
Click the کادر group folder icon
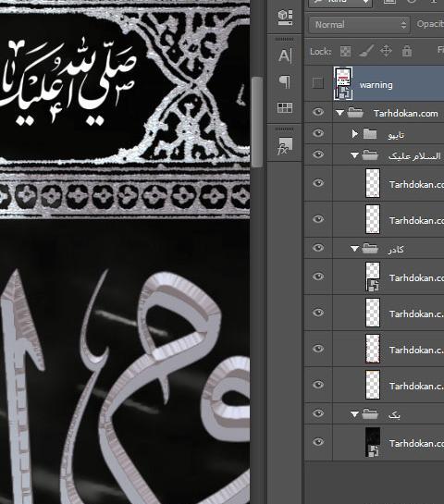tap(370, 248)
